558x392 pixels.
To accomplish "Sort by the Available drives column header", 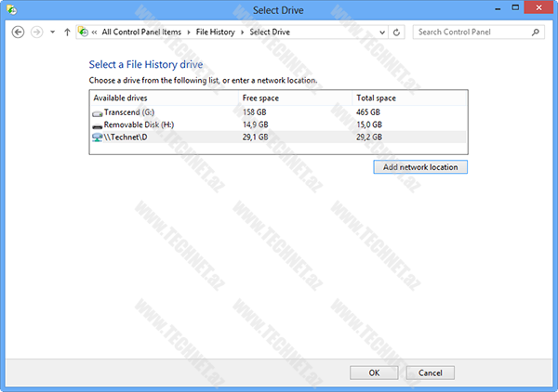I will [x=164, y=98].
